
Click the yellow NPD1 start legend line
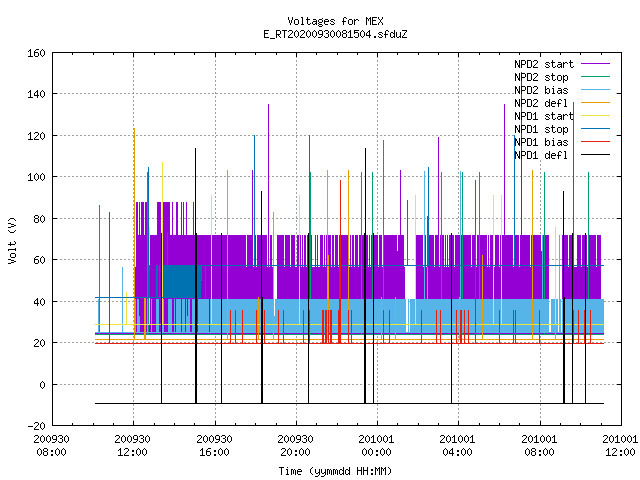click(x=595, y=116)
